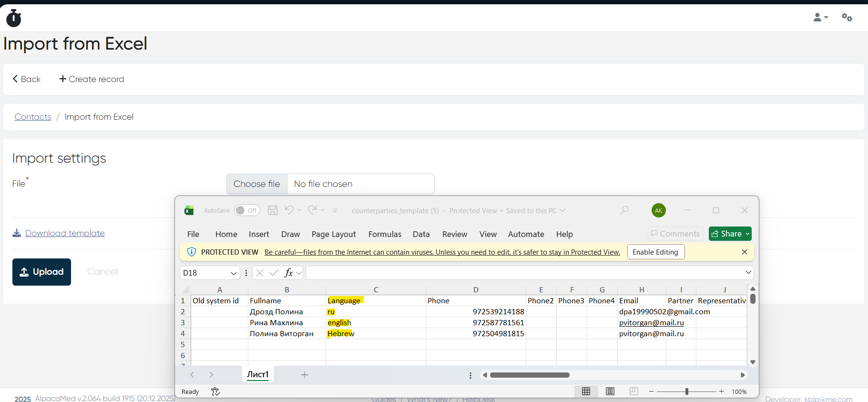Open the Excel File menu

tap(193, 234)
